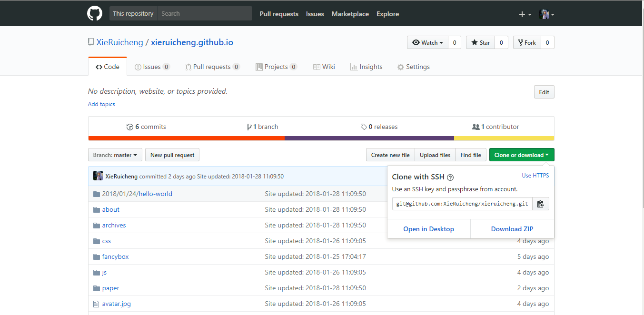644x315 pixels.
Task: Open the Settings tab
Action: (413, 67)
